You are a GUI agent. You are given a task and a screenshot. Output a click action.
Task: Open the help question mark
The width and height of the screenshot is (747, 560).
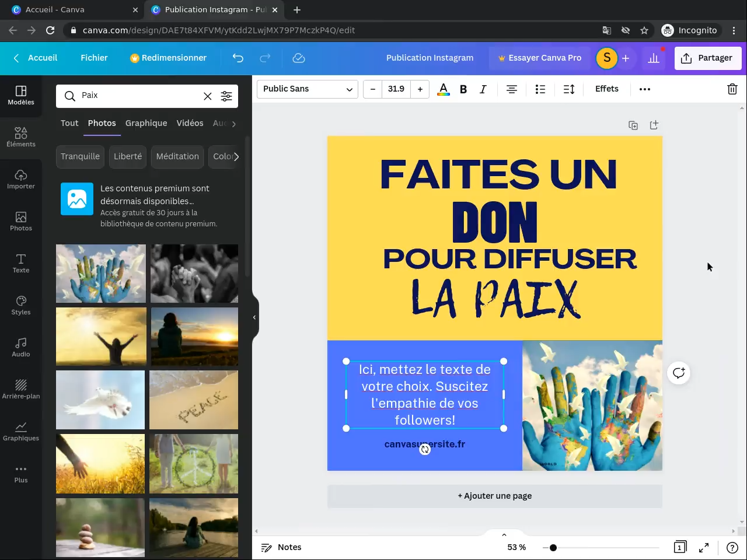click(732, 547)
